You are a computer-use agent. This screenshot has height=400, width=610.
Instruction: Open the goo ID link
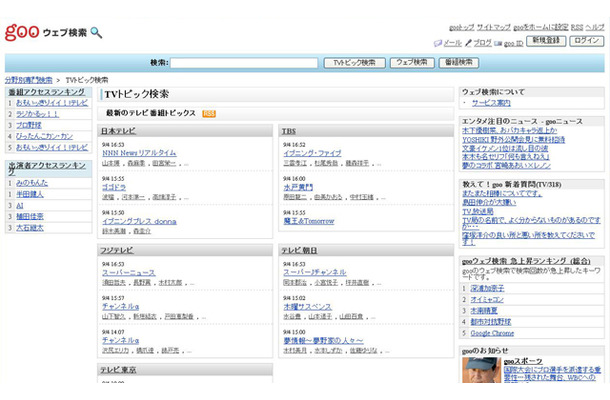point(514,44)
